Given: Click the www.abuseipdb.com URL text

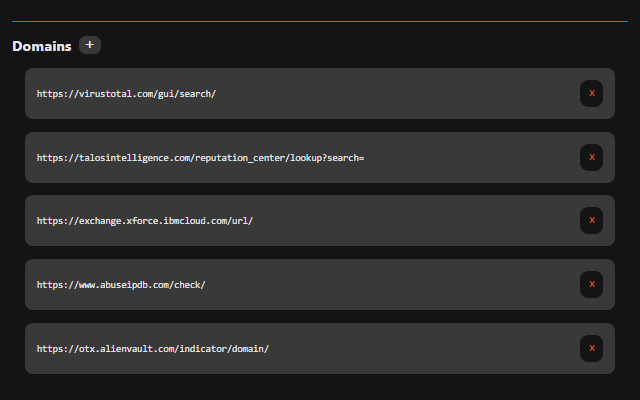Looking at the screenshot, I should [x=121, y=285].
